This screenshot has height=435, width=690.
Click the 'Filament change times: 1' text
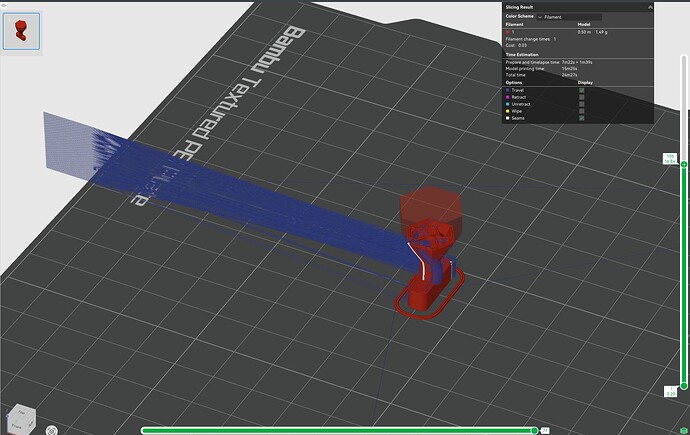[x=530, y=39]
